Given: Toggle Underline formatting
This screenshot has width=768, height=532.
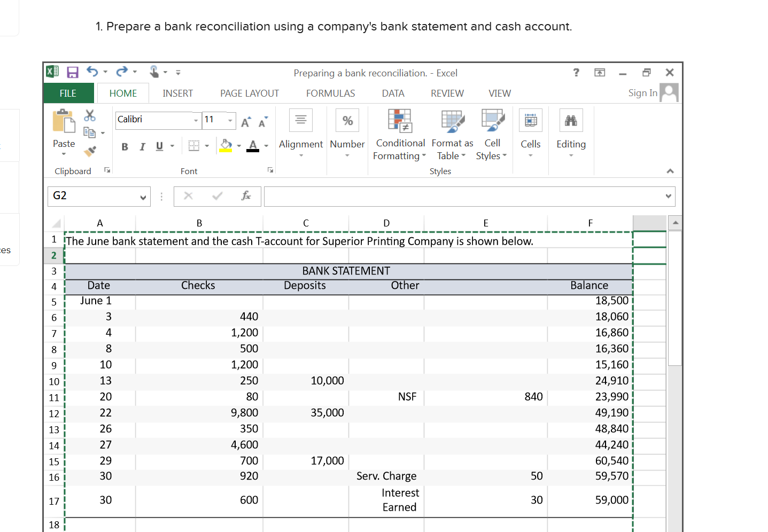Looking at the screenshot, I should (159, 146).
